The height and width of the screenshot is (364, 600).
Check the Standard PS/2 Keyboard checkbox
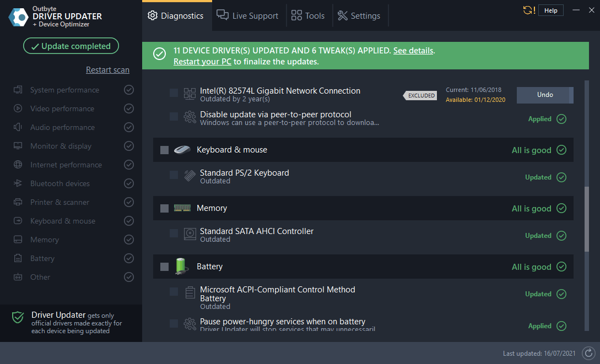point(174,175)
